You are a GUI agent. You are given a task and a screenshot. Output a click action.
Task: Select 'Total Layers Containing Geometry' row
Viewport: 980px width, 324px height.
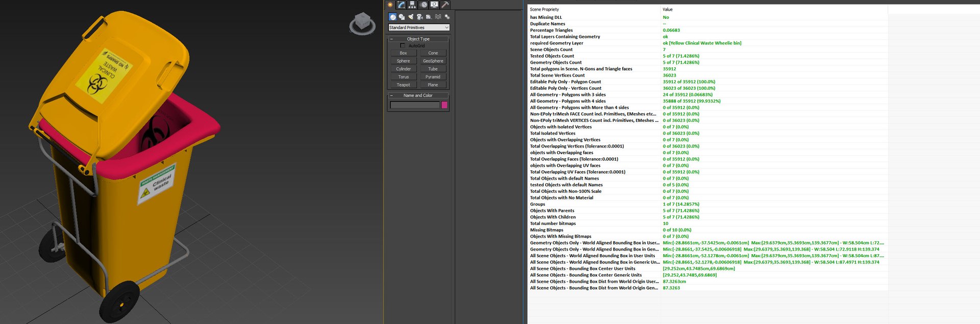707,37
